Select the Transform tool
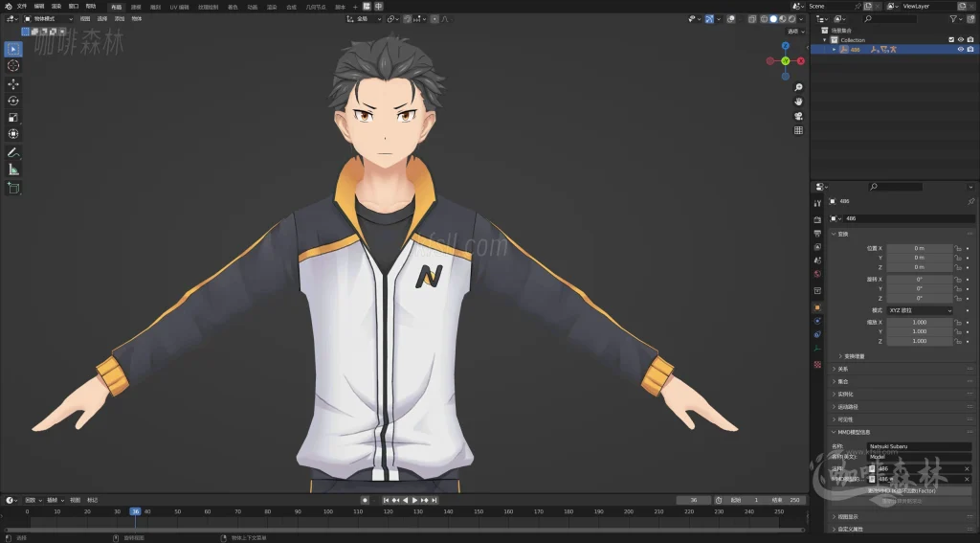Screen dimensions: 980x543 tap(13, 134)
